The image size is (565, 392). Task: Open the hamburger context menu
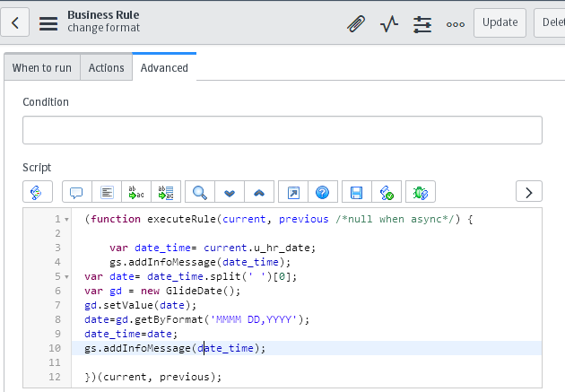[48, 23]
